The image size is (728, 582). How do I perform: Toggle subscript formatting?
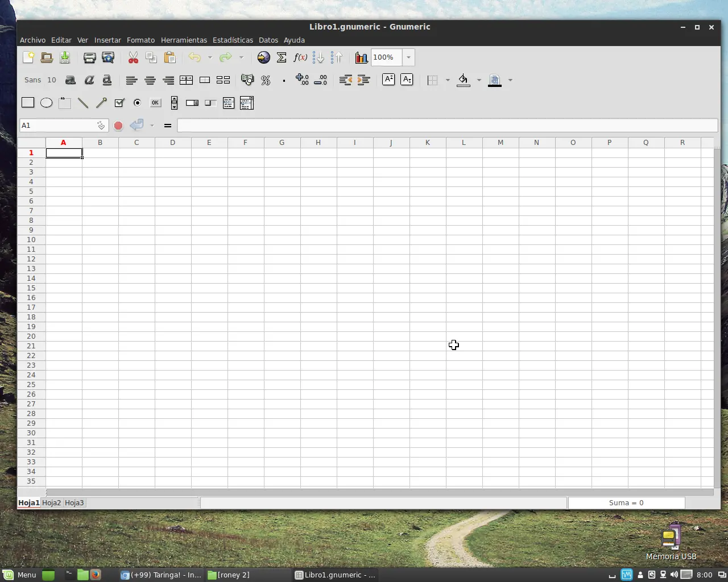pyautogui.click(x=407, y=80)
